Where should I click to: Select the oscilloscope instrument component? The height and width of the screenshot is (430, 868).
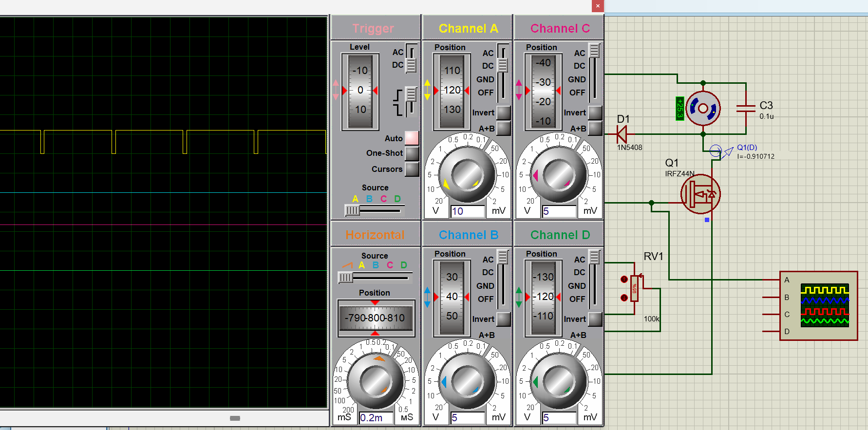(x=818, y=306)
